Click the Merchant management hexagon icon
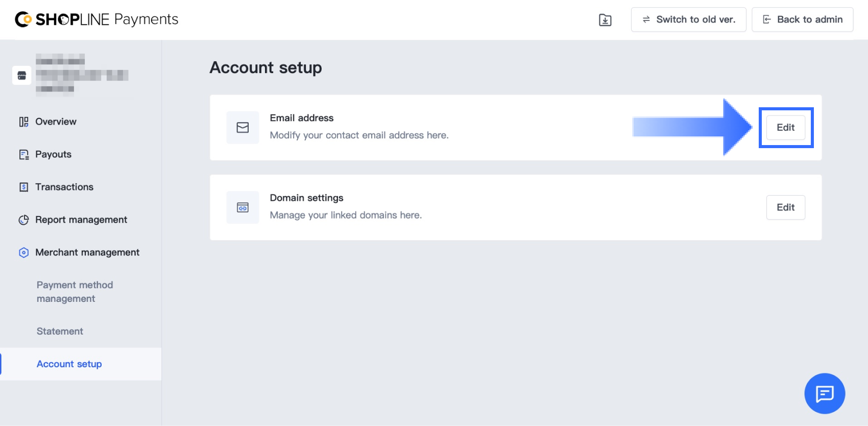868x426 pixels. [23, 252]
